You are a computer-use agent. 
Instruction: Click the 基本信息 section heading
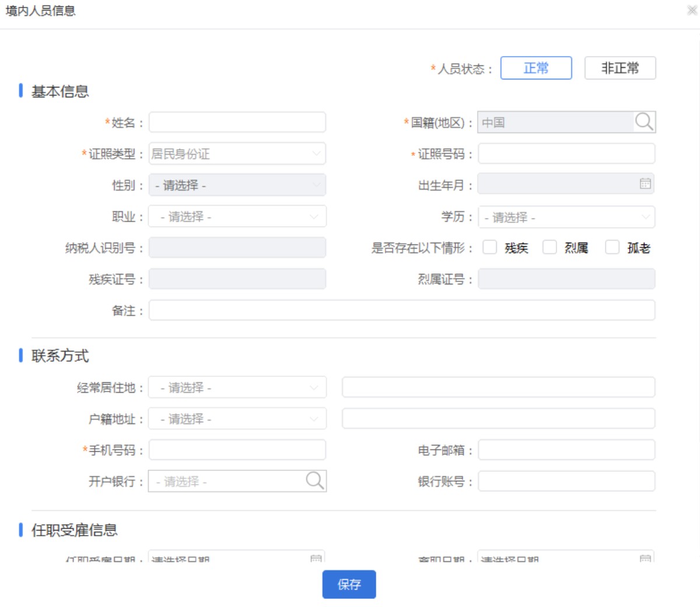60,92
